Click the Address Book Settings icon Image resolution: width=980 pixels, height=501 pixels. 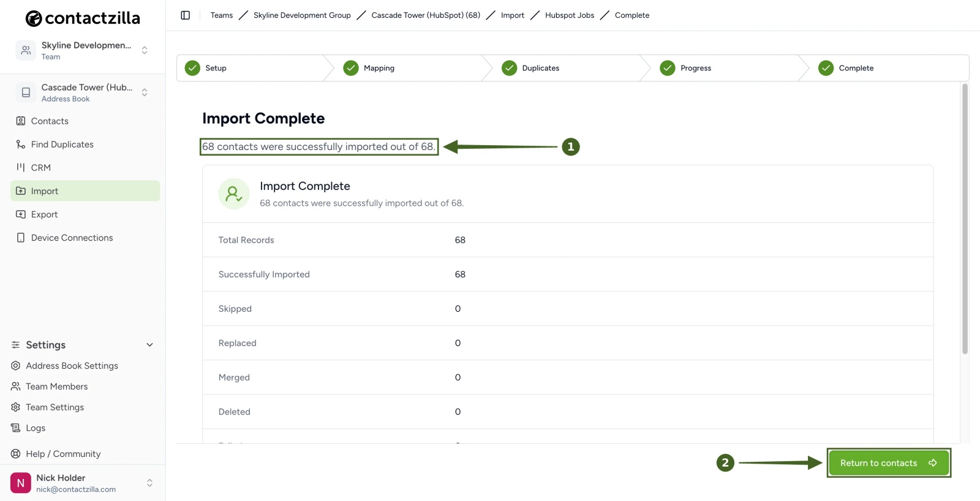pos(16,366)
